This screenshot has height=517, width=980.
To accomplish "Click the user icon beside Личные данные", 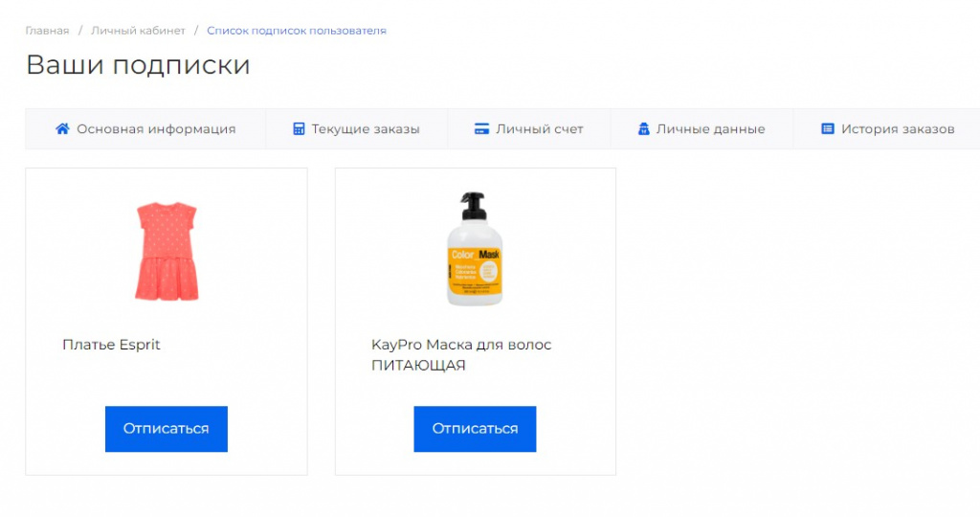I will [644, 129].
